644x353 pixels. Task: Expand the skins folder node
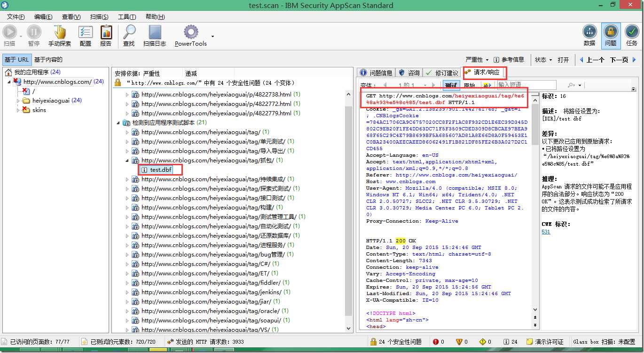tap(18, 110)
